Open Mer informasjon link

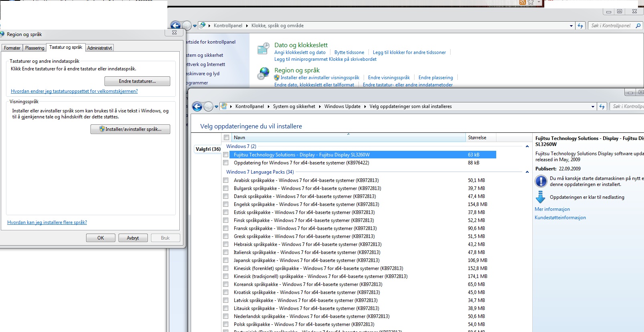point(552,209)
